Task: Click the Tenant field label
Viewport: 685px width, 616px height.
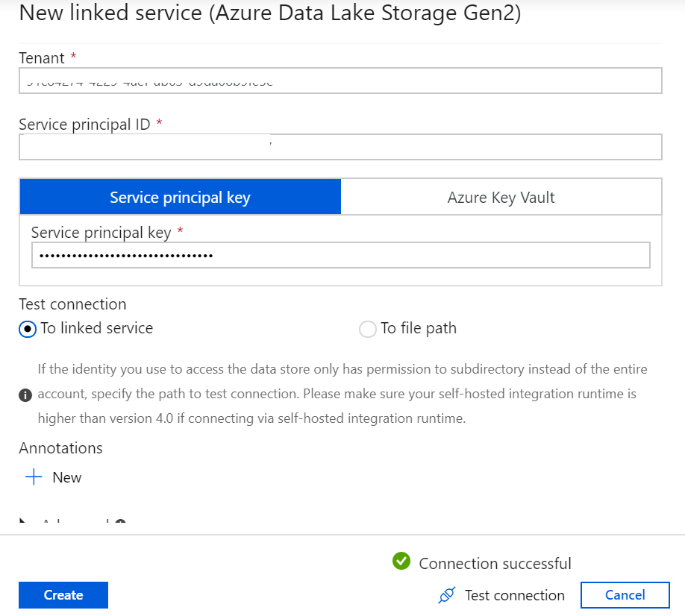Action: [42, 57]
